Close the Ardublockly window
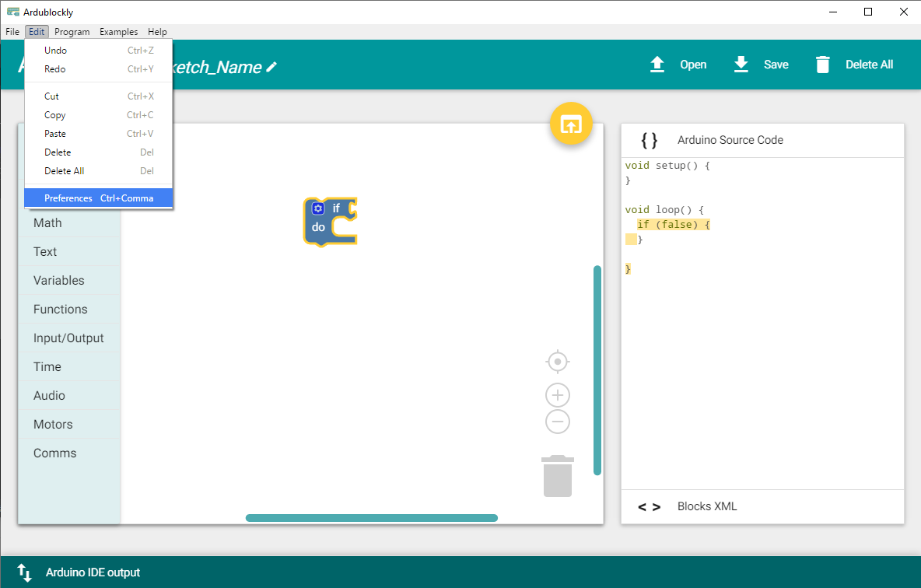921x588 pixels. [x=904, y=12]
